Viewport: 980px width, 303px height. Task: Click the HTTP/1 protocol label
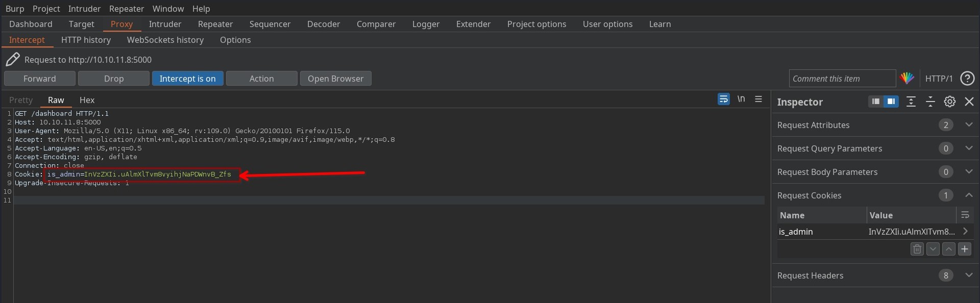pyautogui.click(x=939, y=79)
